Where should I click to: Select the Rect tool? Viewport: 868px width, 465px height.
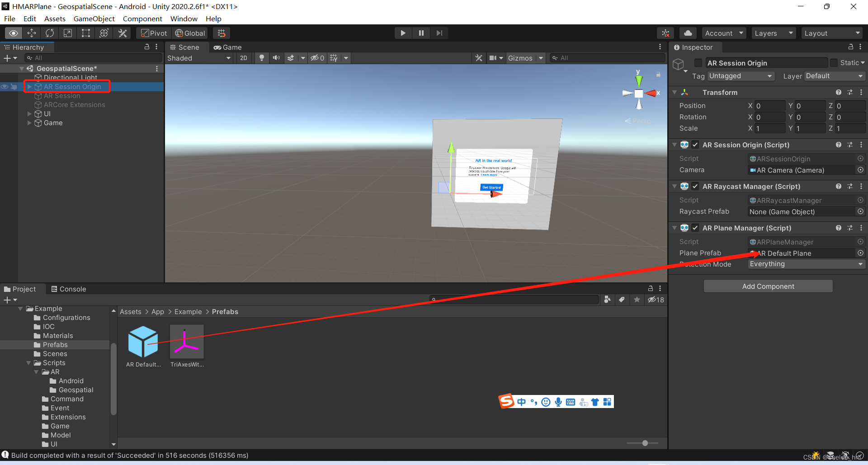click(86, 33)
